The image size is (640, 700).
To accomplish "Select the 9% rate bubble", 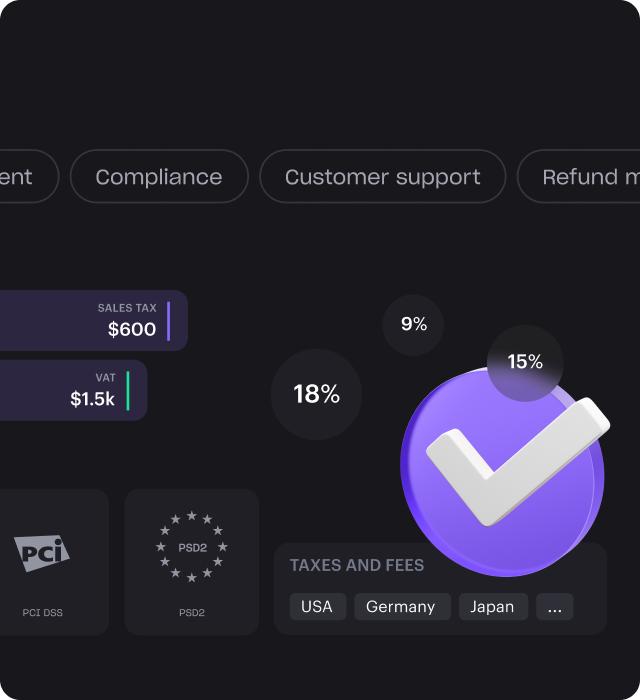I will (413, 324).
